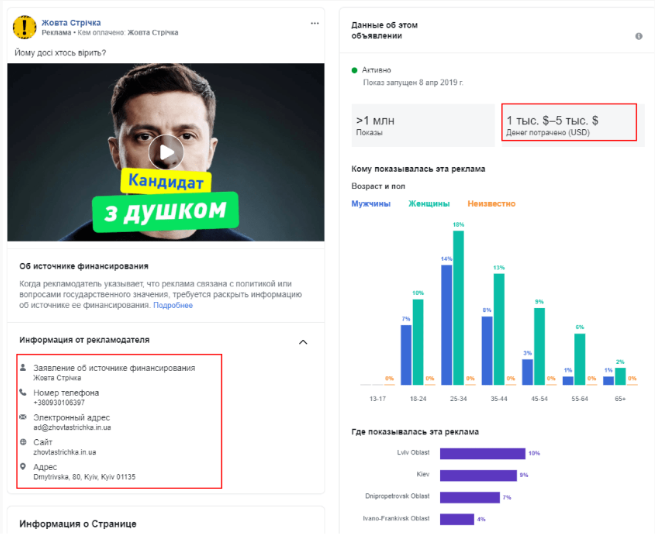Open the Жовта Стрічка page name link

71,23
